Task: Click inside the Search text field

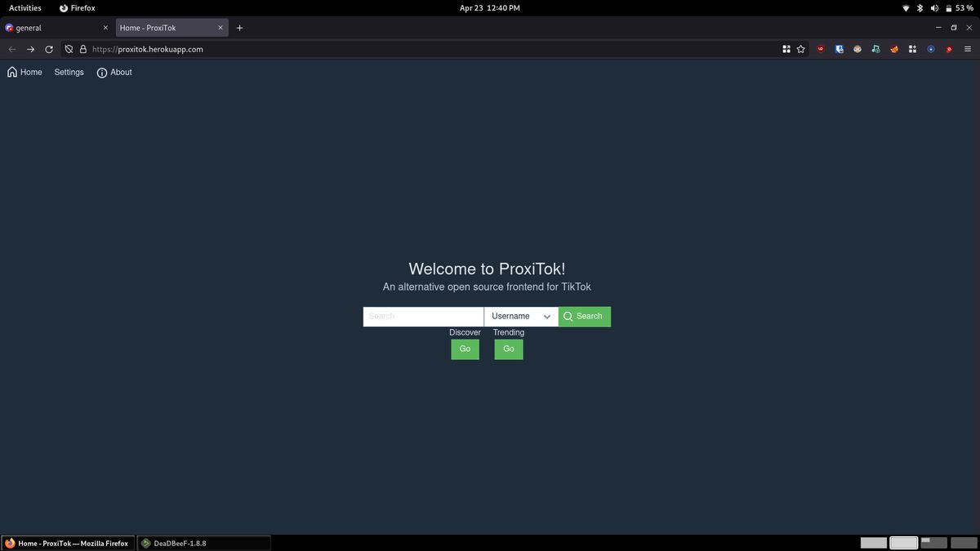Action: coord(422,316)
